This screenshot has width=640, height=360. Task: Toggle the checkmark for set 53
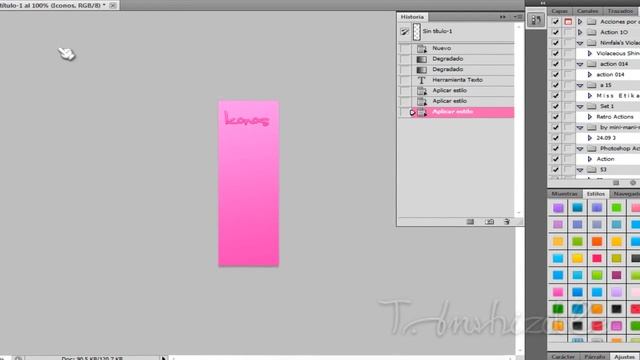555,169
